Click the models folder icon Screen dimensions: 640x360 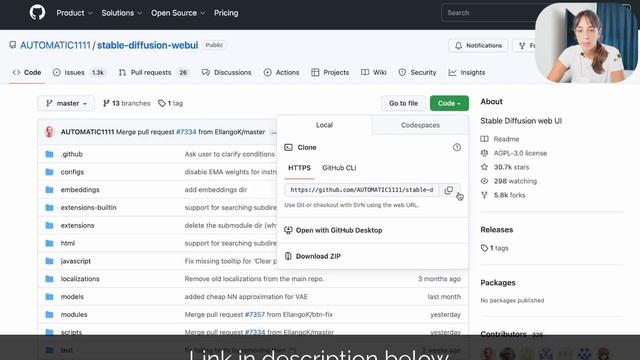tap(49, 297)
